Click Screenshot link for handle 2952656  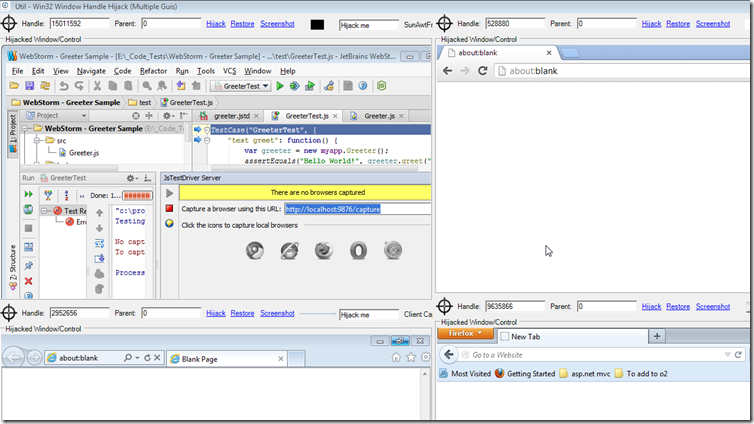[277, 313]
